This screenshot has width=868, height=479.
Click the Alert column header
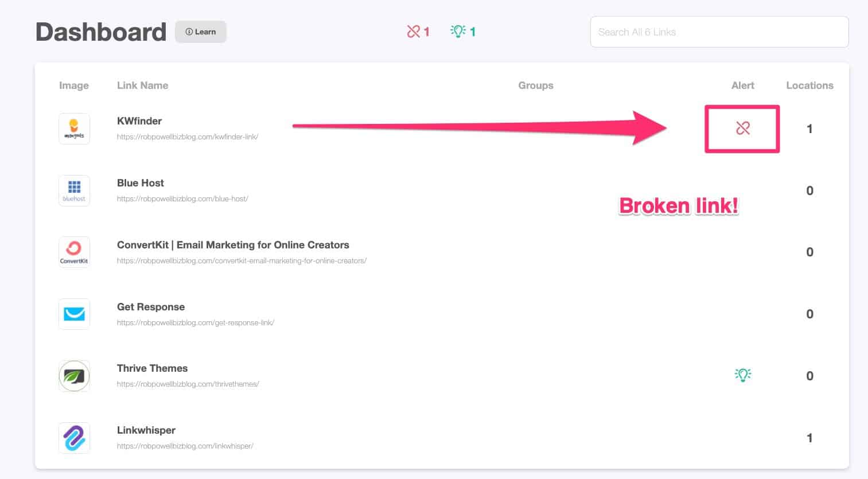(742, 85)
